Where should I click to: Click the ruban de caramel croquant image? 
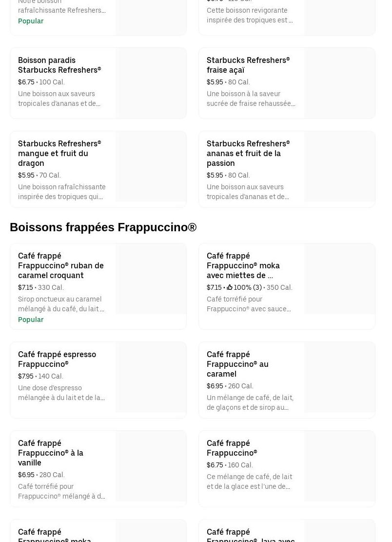[x=151, y=279]
